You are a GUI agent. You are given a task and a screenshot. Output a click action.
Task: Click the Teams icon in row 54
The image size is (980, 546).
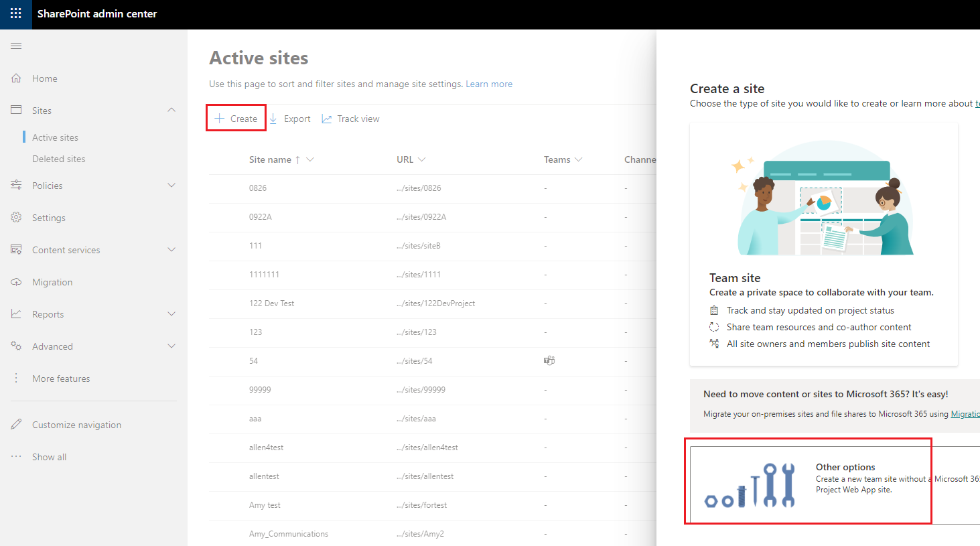549,360
